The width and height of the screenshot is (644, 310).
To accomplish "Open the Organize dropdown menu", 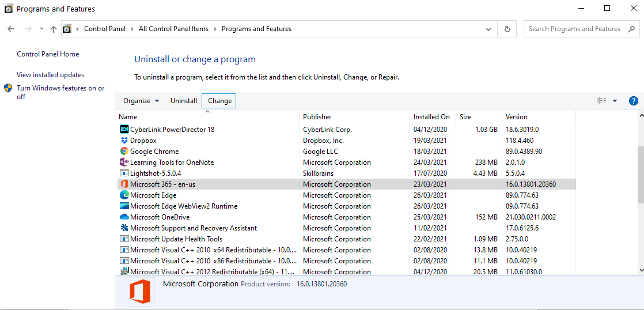I will coord(141,101).
